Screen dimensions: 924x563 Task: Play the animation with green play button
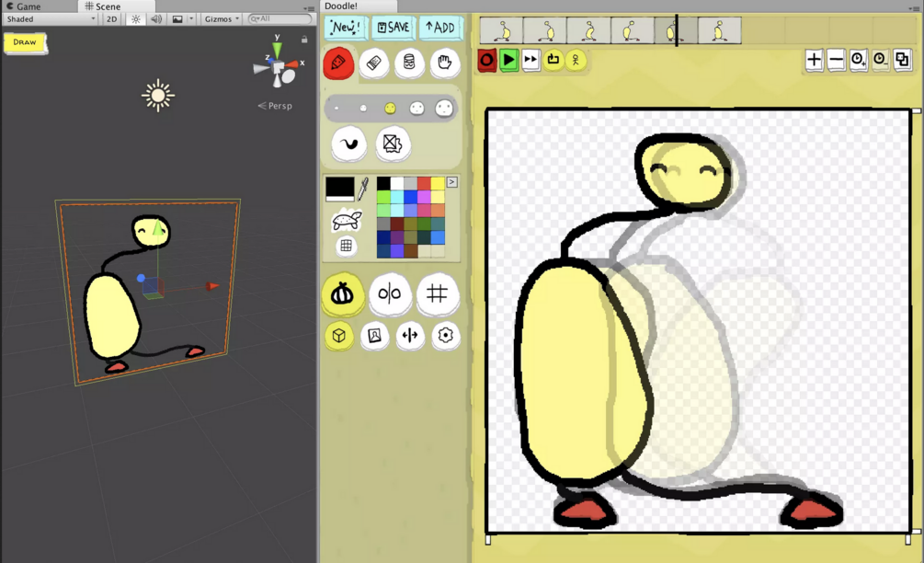(508, 60)
